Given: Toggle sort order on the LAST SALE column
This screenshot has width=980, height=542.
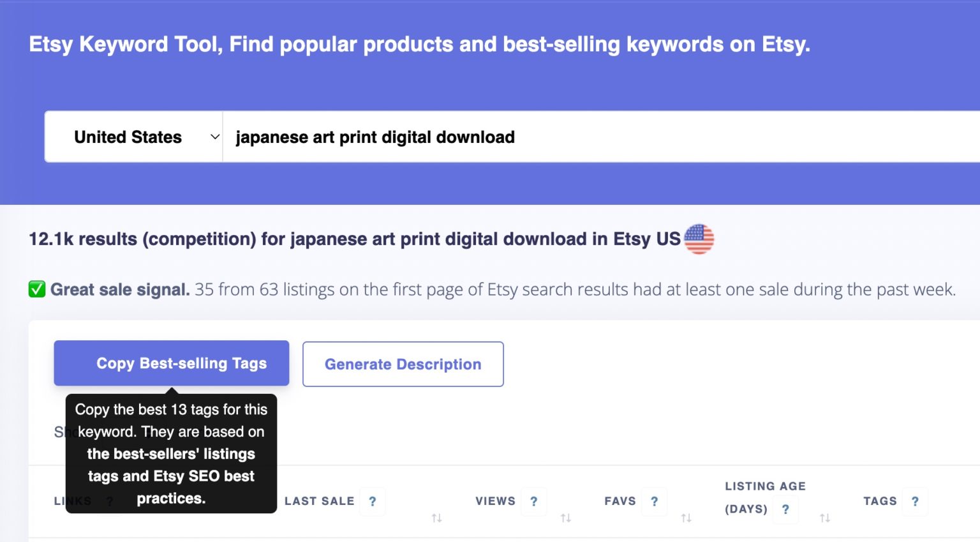Looking at the screenshot, I should [436, 518].
